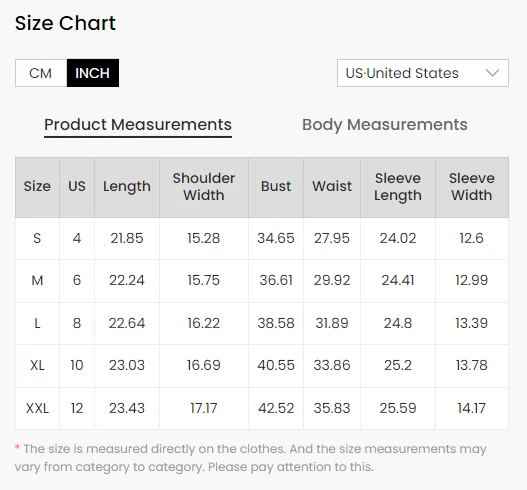The image size is (527, 490).
Task: Select the XL size row label
Action: click(x=37, y=365)
